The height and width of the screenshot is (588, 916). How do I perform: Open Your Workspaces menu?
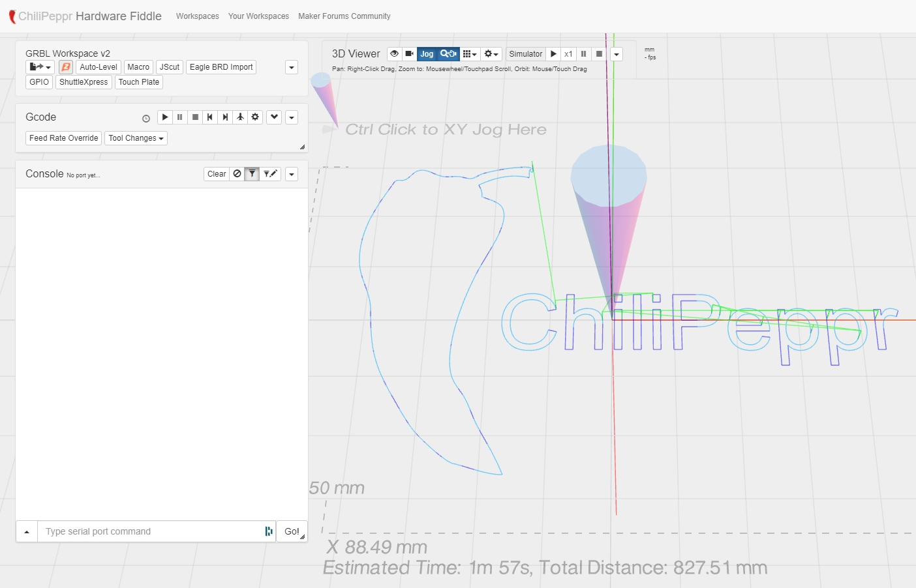(x=258, y=16)
